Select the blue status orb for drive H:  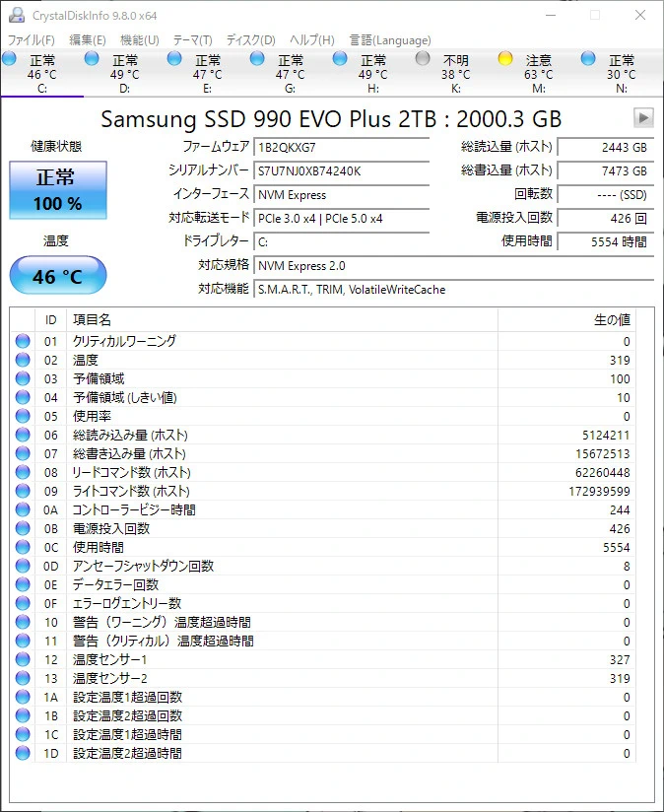tap(340, 58)
